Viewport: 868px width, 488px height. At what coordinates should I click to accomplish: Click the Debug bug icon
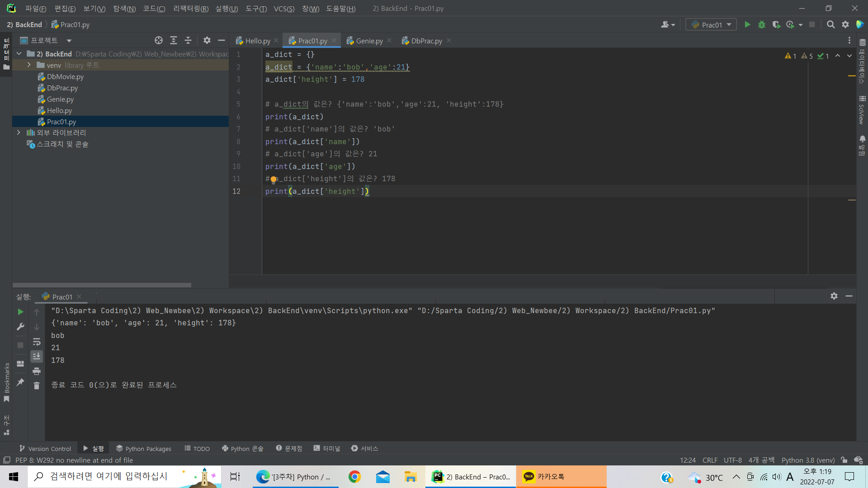coord(762,25)
